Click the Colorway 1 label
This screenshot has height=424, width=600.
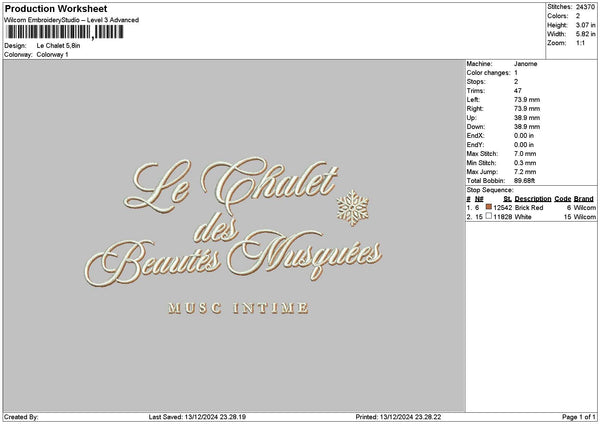(52, 54)
